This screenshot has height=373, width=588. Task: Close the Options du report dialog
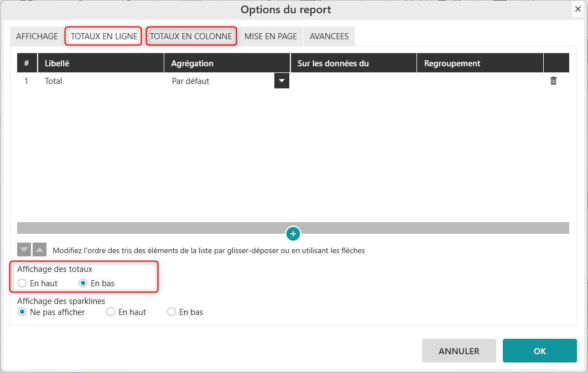pyautogui.click(x=577, y=9)
